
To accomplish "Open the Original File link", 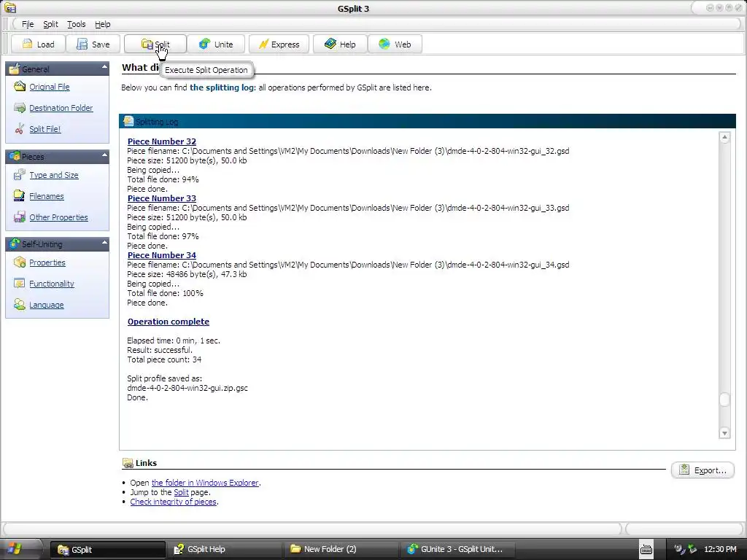I will click(50, 87).
